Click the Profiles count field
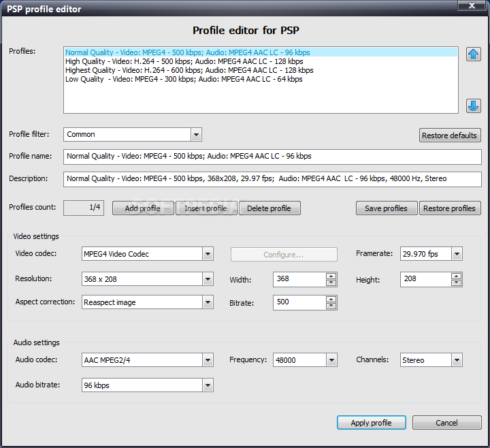This screenshot has height=448, width=490. click(x=84, y=208)
